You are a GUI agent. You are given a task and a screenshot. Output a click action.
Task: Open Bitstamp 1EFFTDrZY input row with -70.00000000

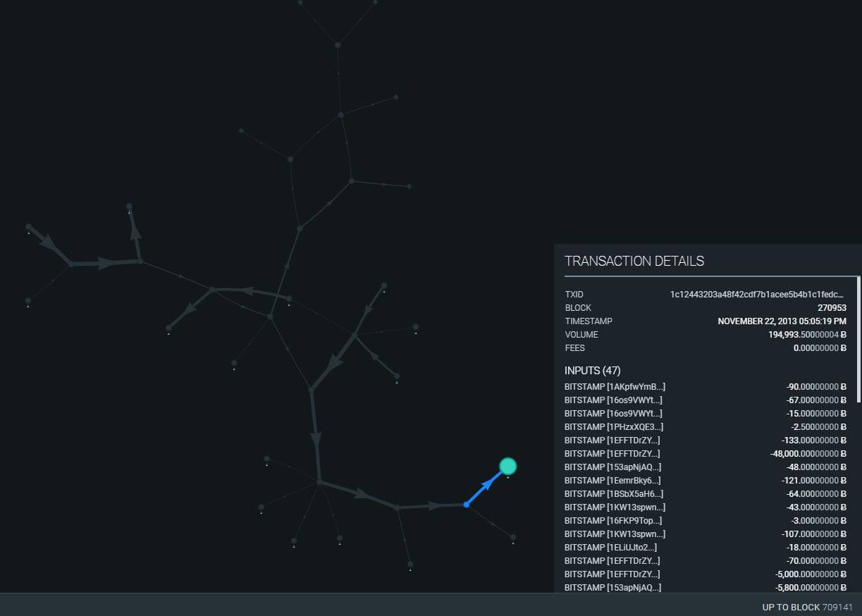coord(705,561)
